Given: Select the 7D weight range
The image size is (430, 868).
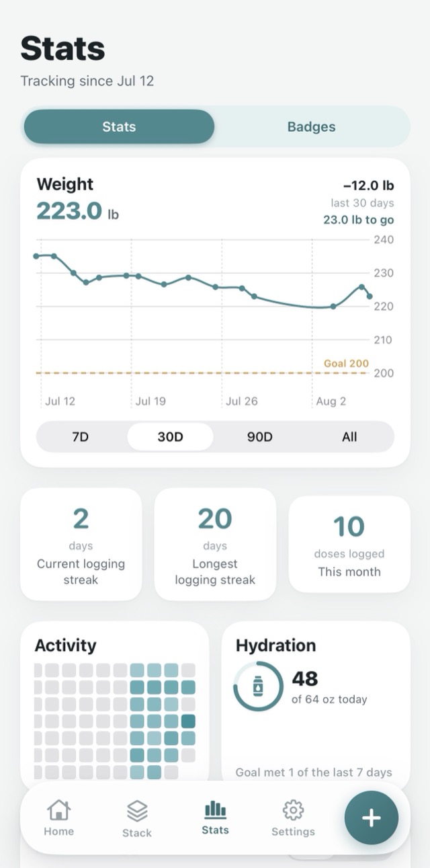Looking at the screenshot, I should [81, 437].
